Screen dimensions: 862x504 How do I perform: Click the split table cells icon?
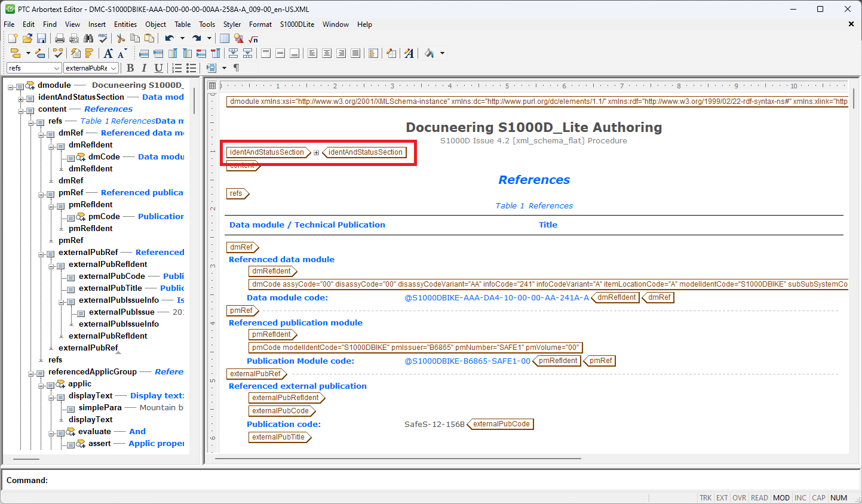pyautogui.click(x=248, y=53)
